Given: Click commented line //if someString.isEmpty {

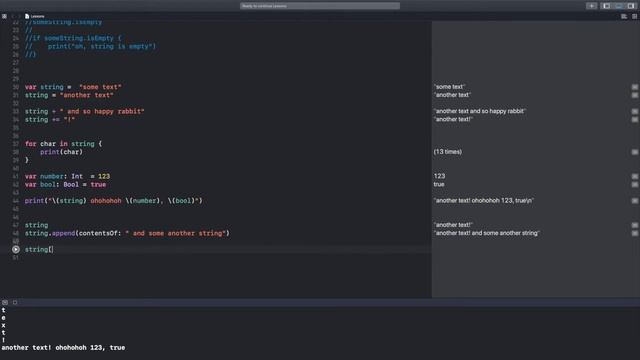Looking at the screenshot, I should (73, 38).
